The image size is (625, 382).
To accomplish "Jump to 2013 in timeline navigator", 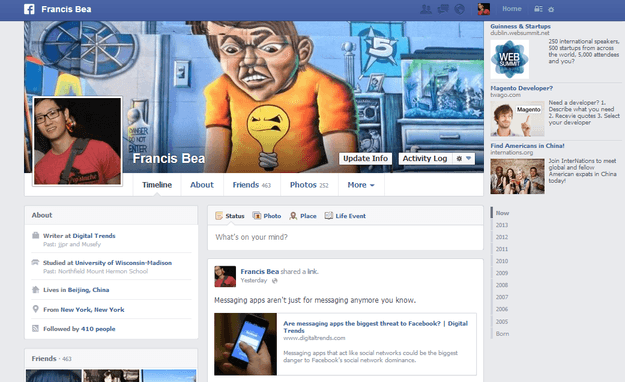I will coord(502,225).
